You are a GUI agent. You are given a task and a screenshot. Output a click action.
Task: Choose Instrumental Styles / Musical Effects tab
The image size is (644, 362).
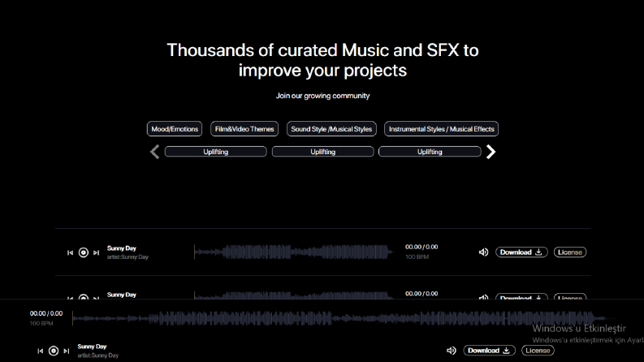(441, 129)
